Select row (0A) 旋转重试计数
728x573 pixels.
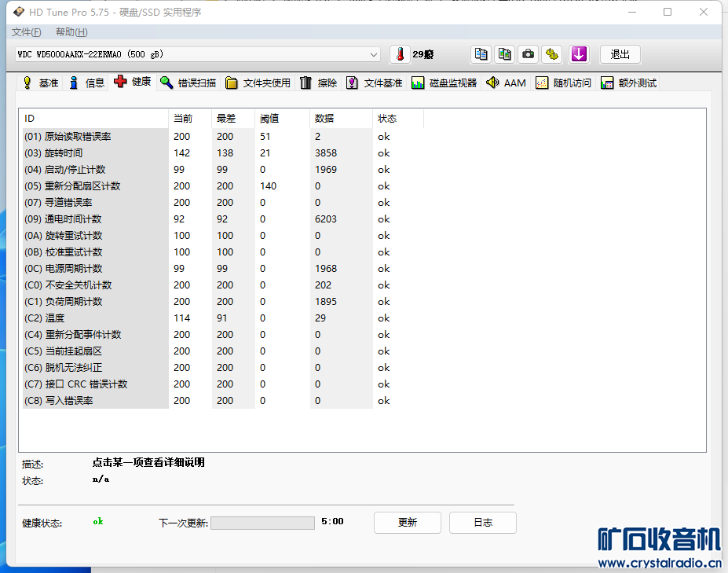coord(223,236)
